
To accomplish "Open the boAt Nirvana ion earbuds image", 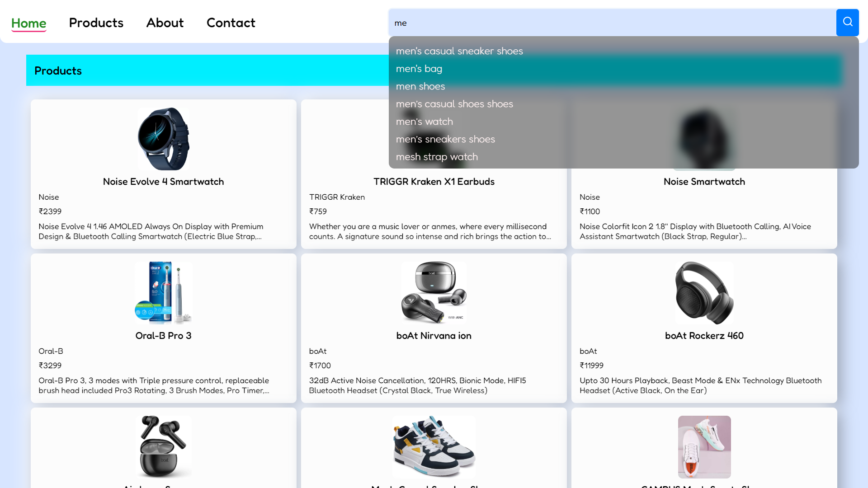I will (x=434, y=293).
